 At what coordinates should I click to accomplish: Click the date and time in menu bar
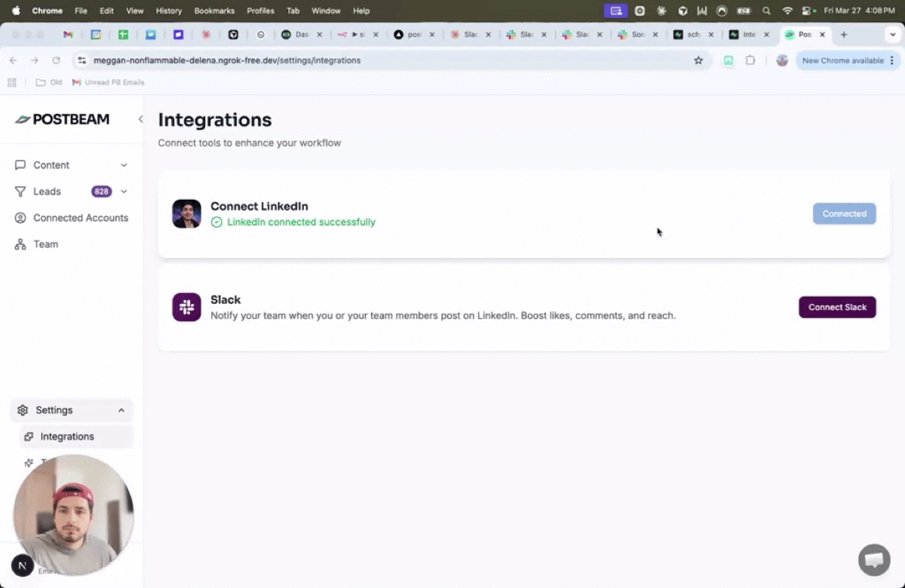click(x=859, y=11)
